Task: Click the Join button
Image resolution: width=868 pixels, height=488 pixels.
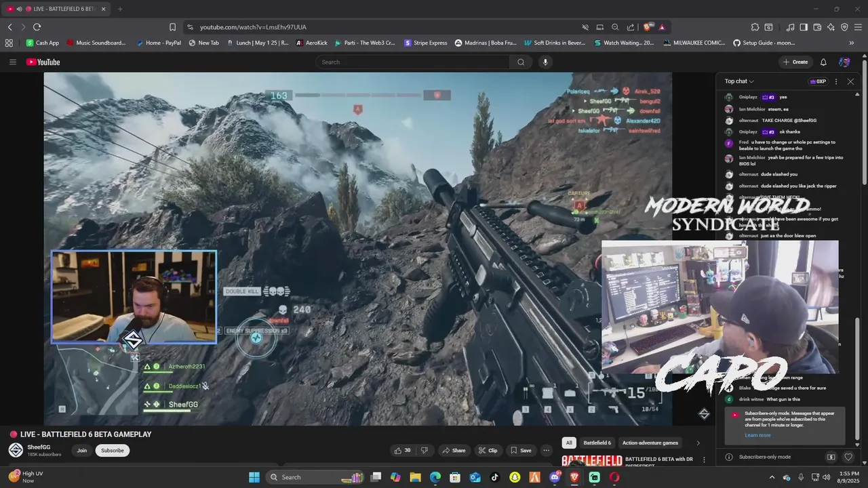Action: (x=82, y=450)
